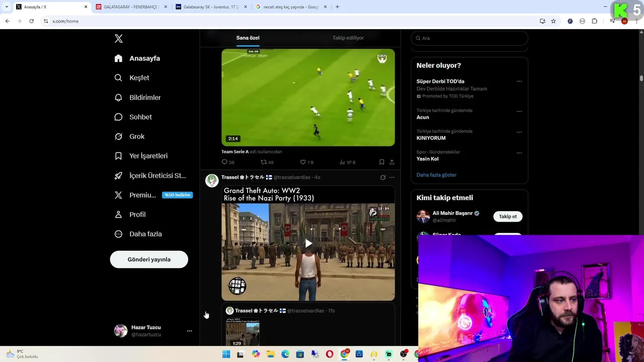The height and width of the screenshot is (362, 644).
Task: Open İçerik Üreticisi Stüdyosu
Action: [x=150, y=175]
